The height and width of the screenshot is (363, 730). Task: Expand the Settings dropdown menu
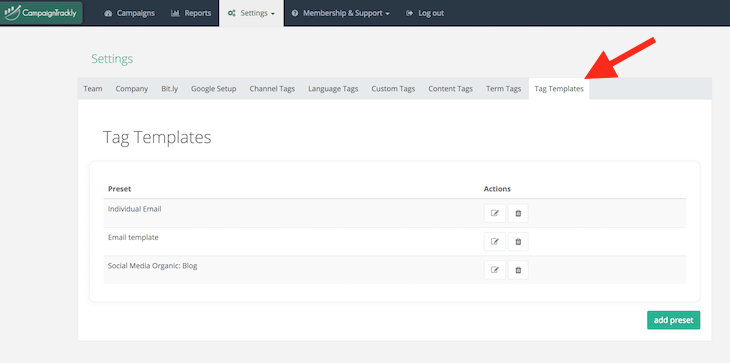[251, 13]
